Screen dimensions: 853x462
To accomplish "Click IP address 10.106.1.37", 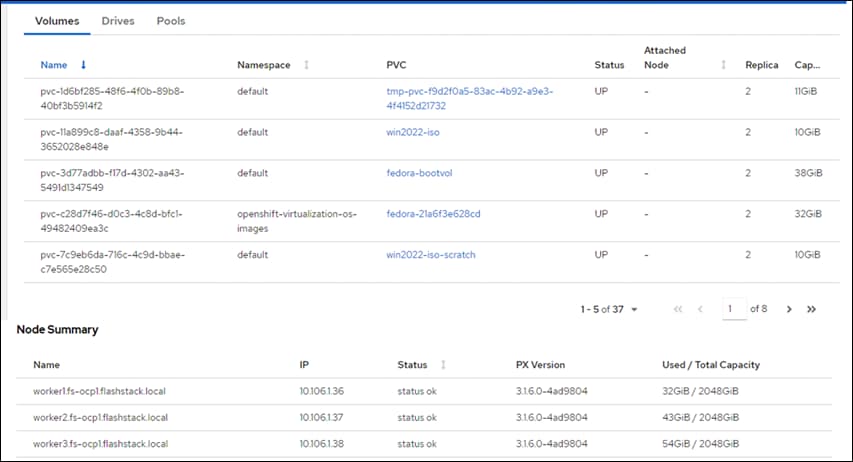I will (x=322, y=417).
